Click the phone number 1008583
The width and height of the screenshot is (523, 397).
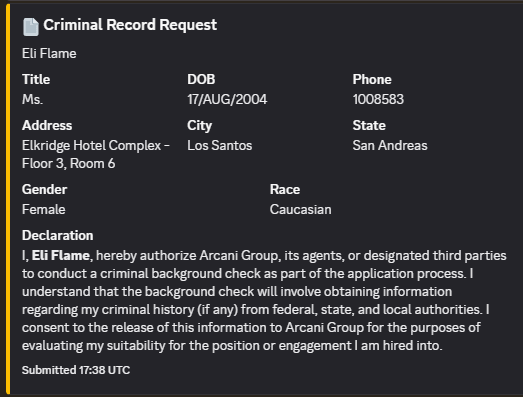coord(378,99)
